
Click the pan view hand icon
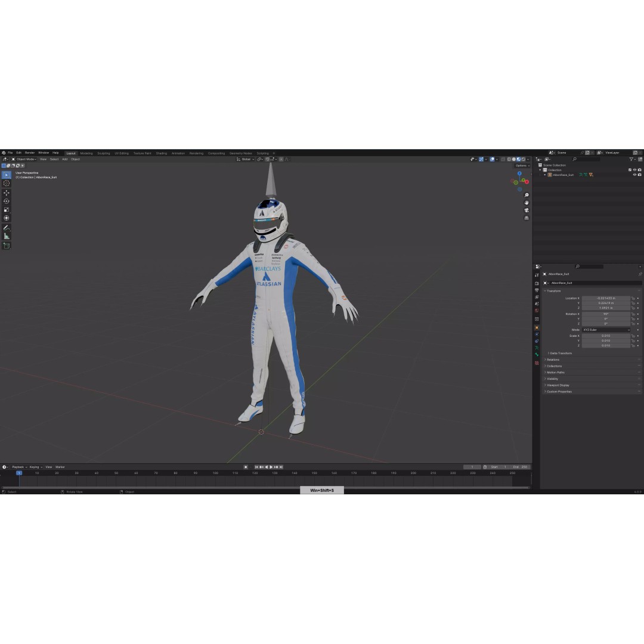click(x=527, y=203)
